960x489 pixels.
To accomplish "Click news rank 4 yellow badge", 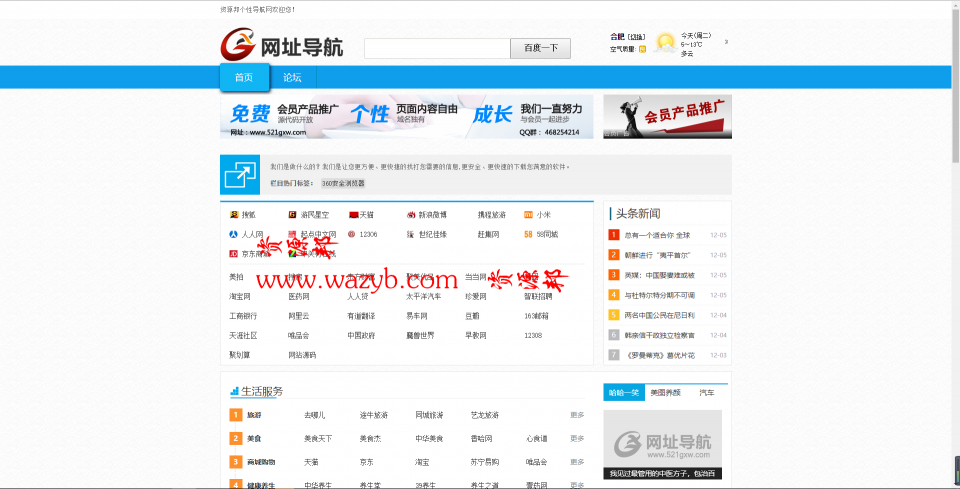I will [614, 295].
